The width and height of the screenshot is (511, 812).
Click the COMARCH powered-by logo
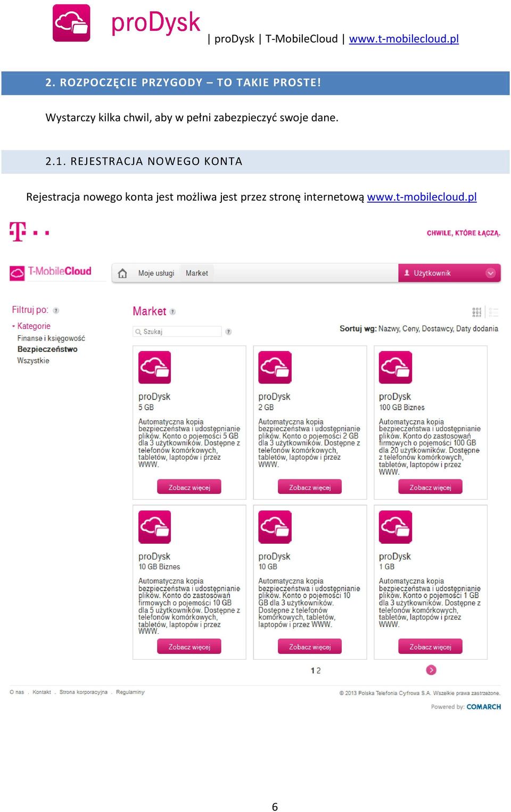pos(483,707)
